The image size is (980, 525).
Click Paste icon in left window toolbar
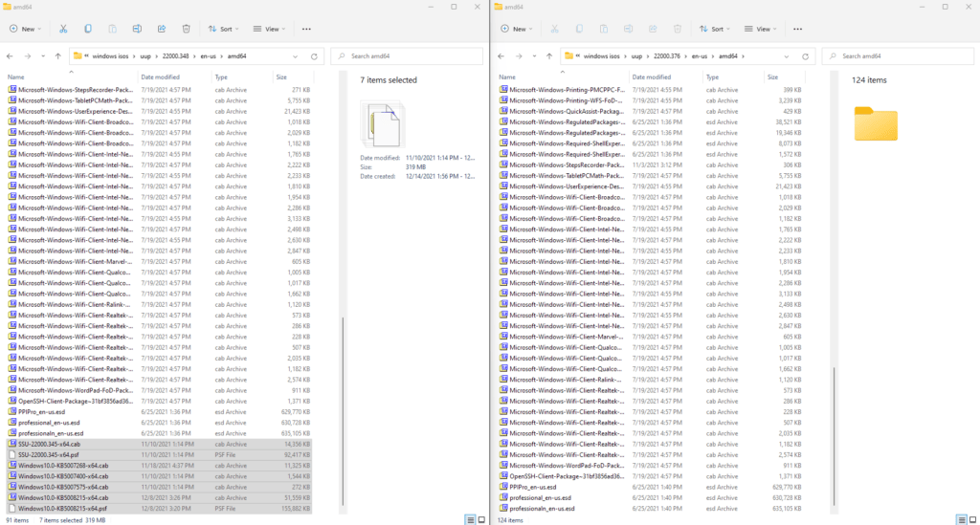(x=113, y=29)
